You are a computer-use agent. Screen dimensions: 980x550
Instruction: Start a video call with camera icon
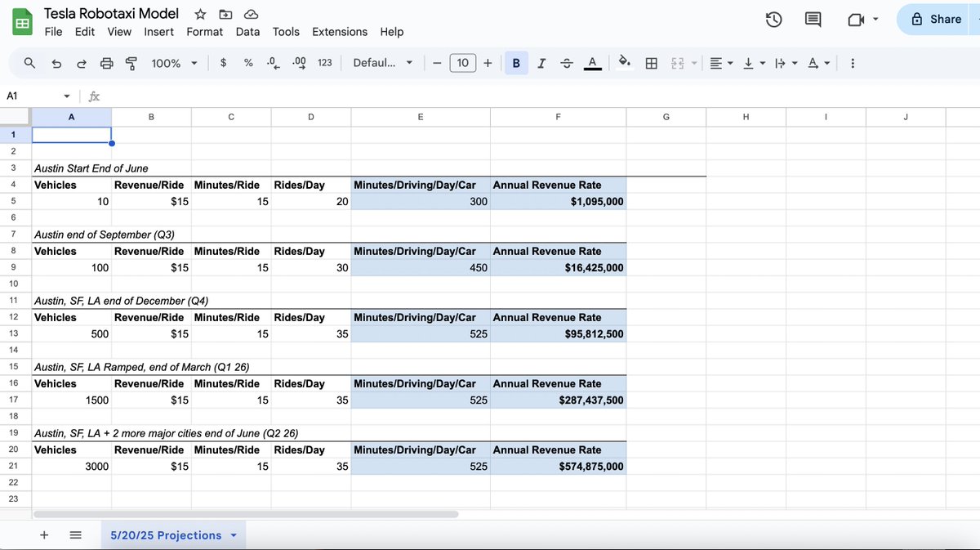point(856,20)
